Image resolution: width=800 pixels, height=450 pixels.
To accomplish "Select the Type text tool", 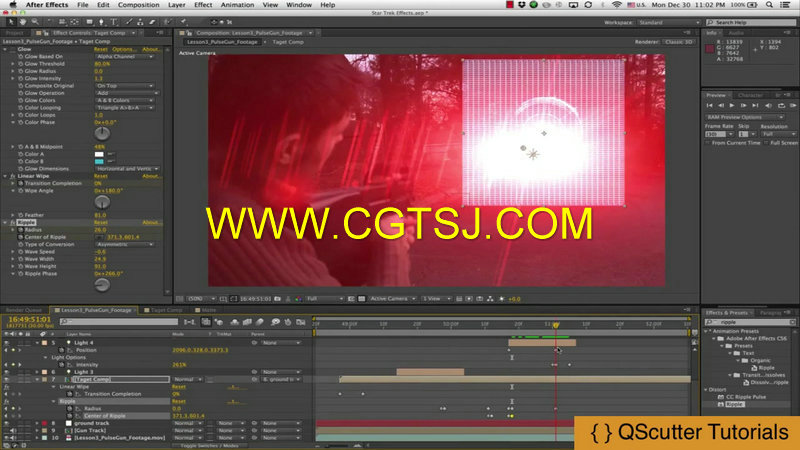I will pyautogui.click(x=114, y=22).
